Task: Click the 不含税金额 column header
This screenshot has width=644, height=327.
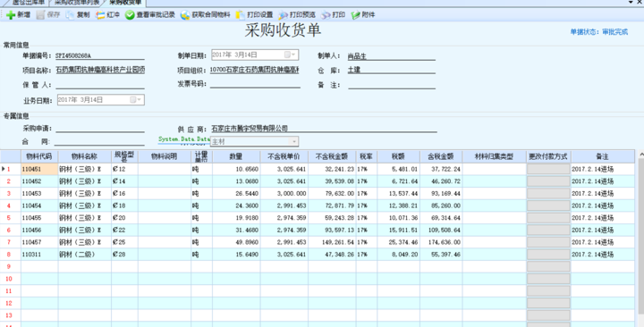Action: click(332, 156)
